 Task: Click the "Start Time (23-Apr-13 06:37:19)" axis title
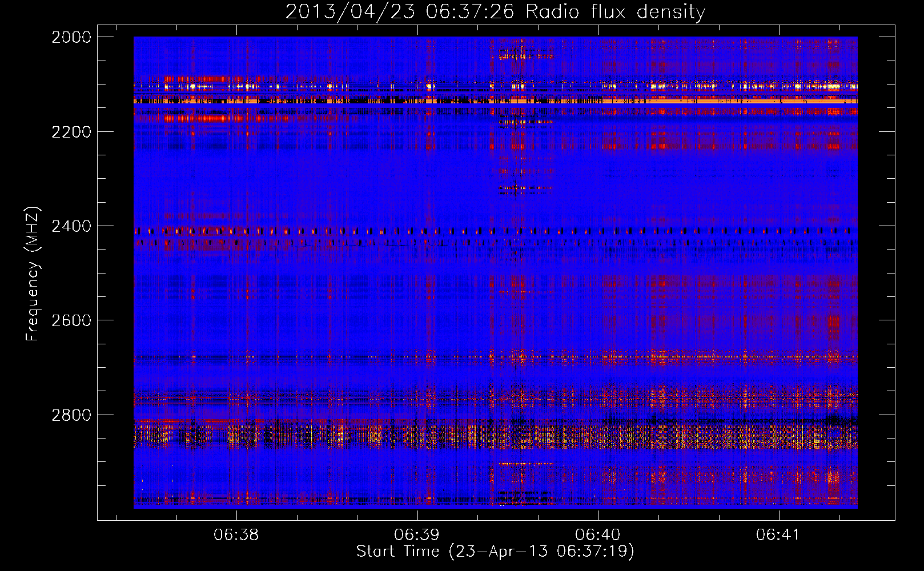click(x=495, y=552)
